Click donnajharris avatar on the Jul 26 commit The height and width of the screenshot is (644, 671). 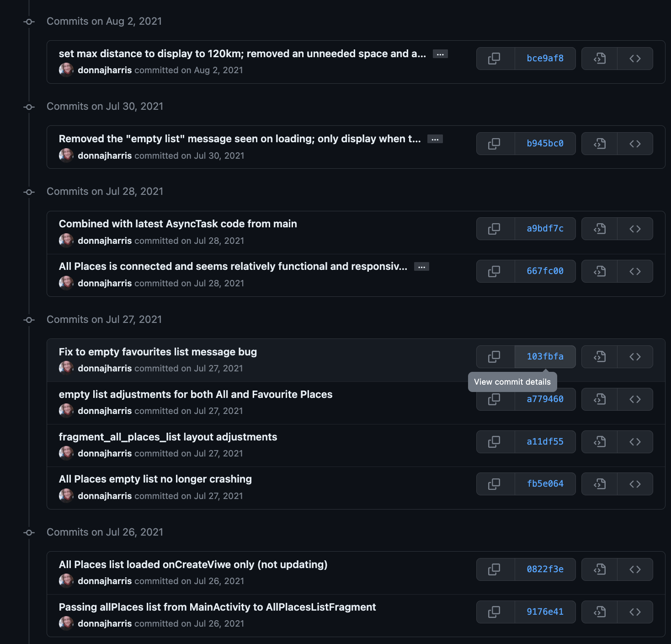coord(66,580)
